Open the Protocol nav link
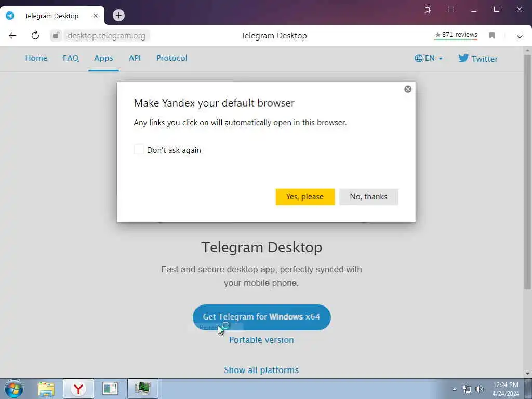The image size is (532, 399). pos(171,58)
